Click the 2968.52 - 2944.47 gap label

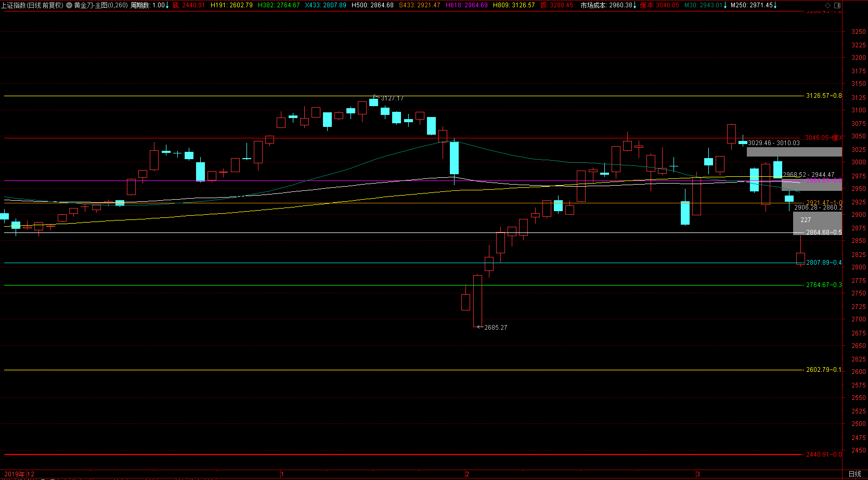[x=808, y=175]
